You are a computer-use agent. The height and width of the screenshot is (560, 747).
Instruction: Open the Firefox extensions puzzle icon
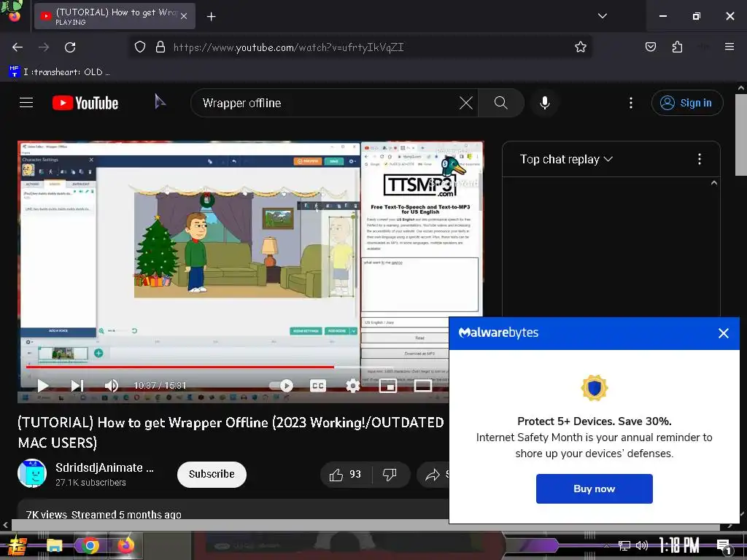(x=677, y=47)
